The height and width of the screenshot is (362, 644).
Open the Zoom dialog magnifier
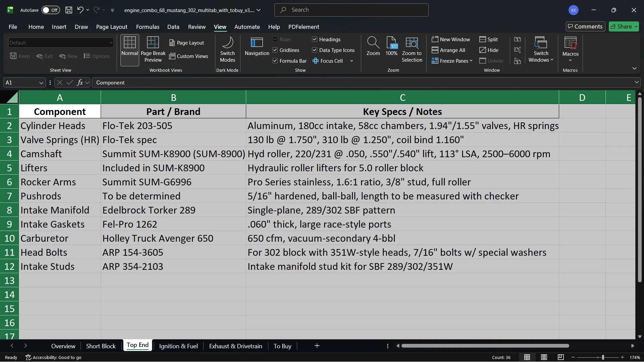(x=373, y=47)
